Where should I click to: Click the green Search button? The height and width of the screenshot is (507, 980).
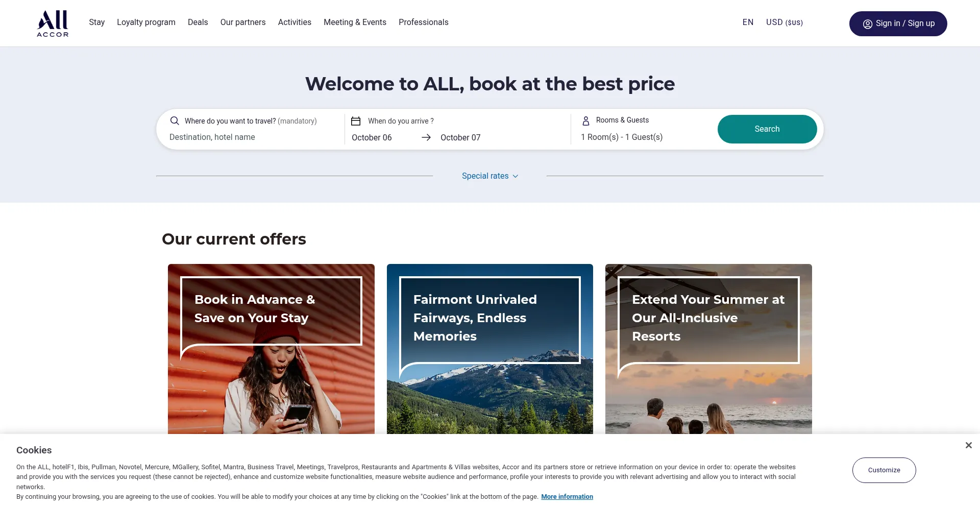(767, 129)
